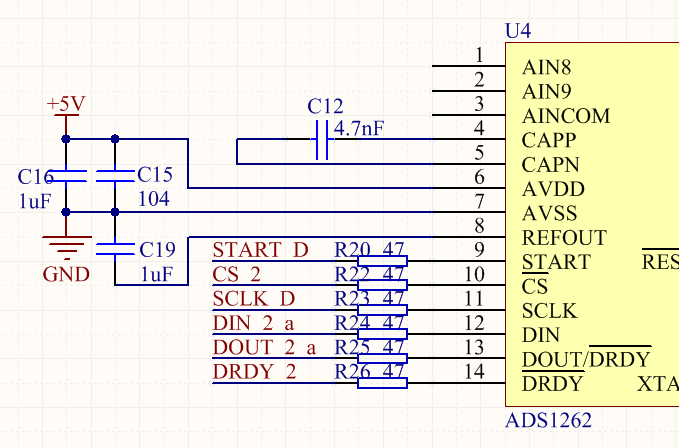Select resistor R20 symbol body
The height and width of the screenshot is (448, 679).
coord(382,261)
